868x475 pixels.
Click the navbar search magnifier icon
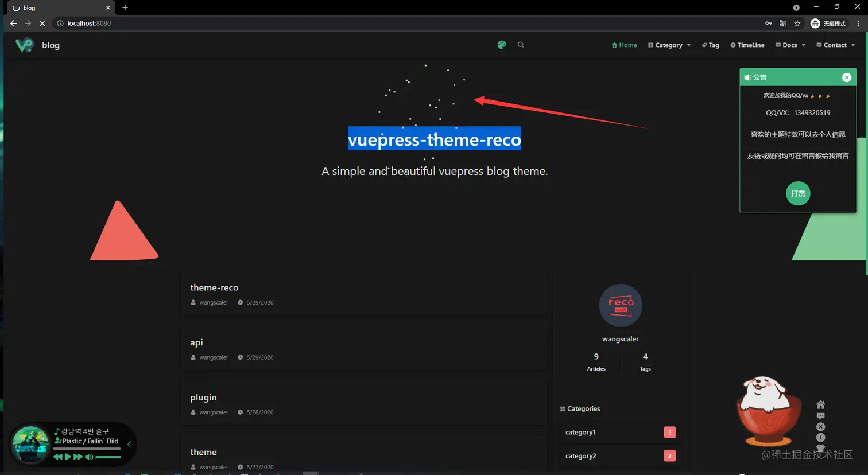pyautogui.click(x=521, y=45)
